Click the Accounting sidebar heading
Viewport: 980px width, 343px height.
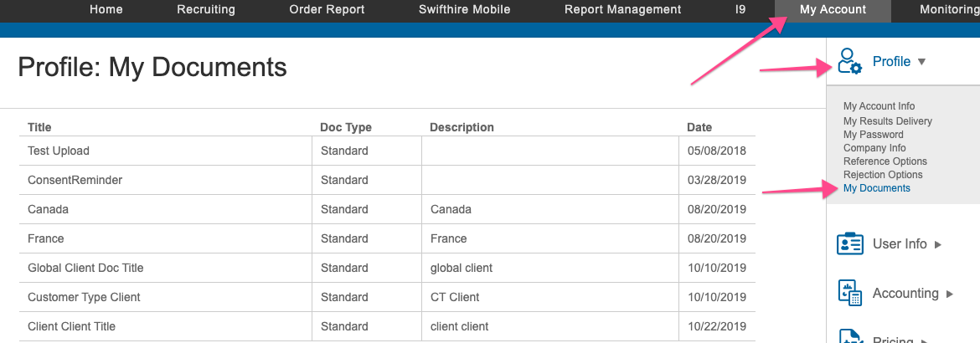pos(905,293)
